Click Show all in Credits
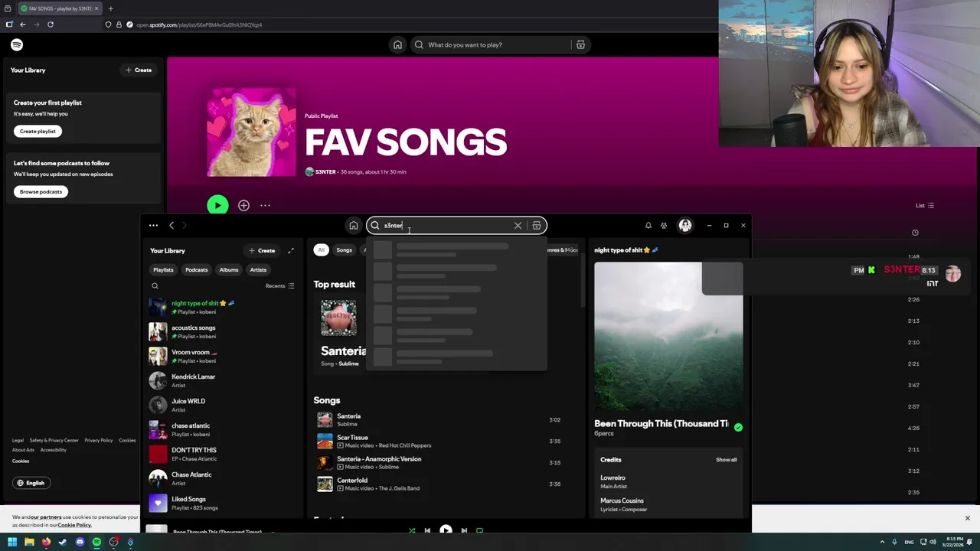 pyautogui.click(x=726, y=460)
